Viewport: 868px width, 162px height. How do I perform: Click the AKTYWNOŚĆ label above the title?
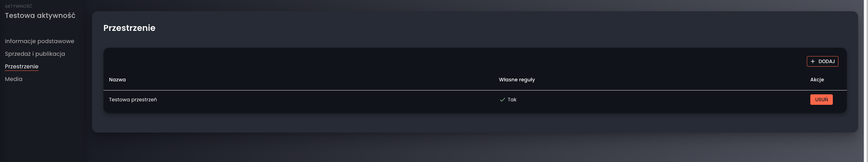pyautogui.click(x=18, y=6)
